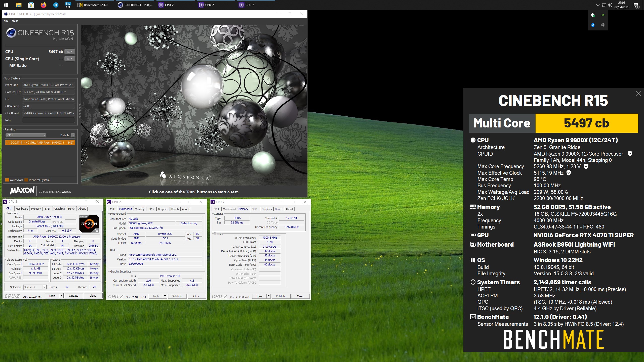Screen dimensions: 644x362
Task: Click the shield icon next to CPUID
Action: pos(630,154)
